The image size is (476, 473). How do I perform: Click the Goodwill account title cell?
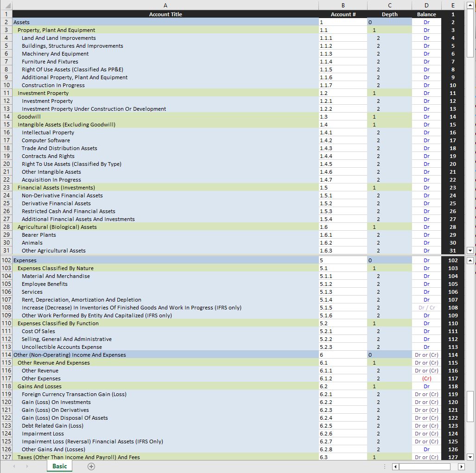(x=165, y=117)
